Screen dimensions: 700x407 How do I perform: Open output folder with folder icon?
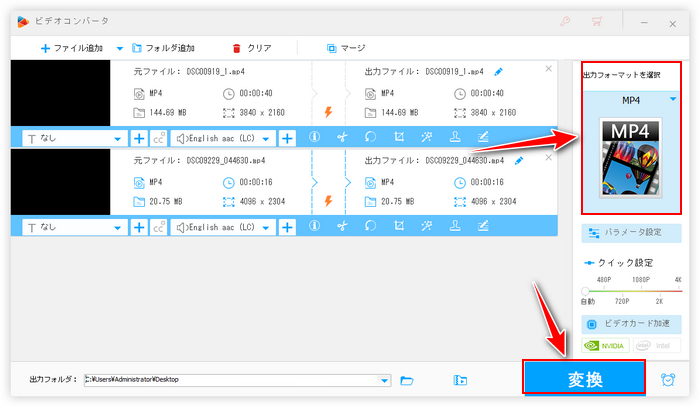click(407, 380)
